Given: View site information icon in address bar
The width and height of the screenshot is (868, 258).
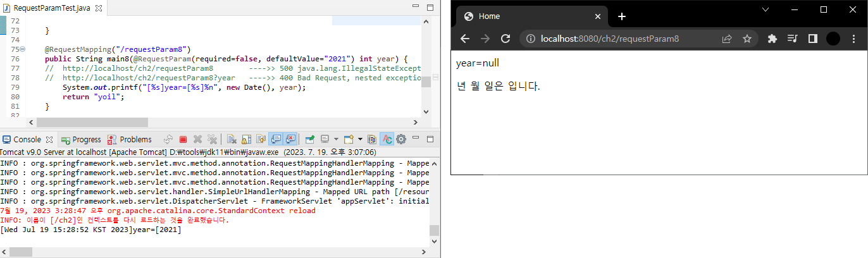Looking at the screenshot, I should 531,39.
